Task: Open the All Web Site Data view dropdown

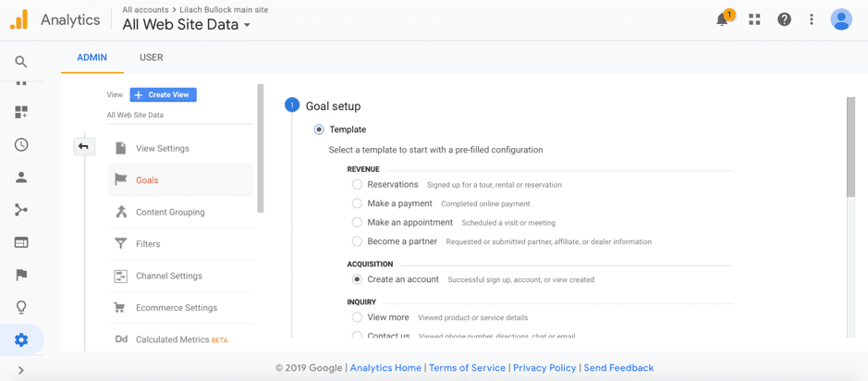Action: pyautogui.click(x=187, y=25)
